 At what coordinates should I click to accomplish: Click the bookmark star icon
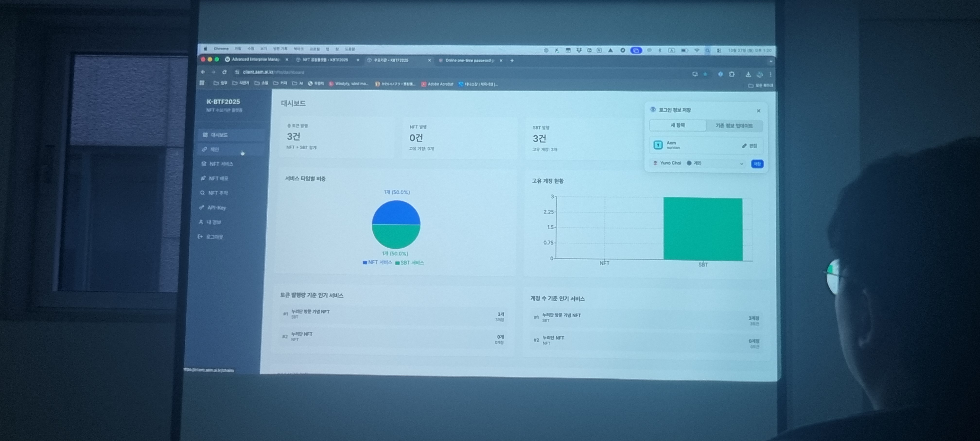[x=705, y=74]
